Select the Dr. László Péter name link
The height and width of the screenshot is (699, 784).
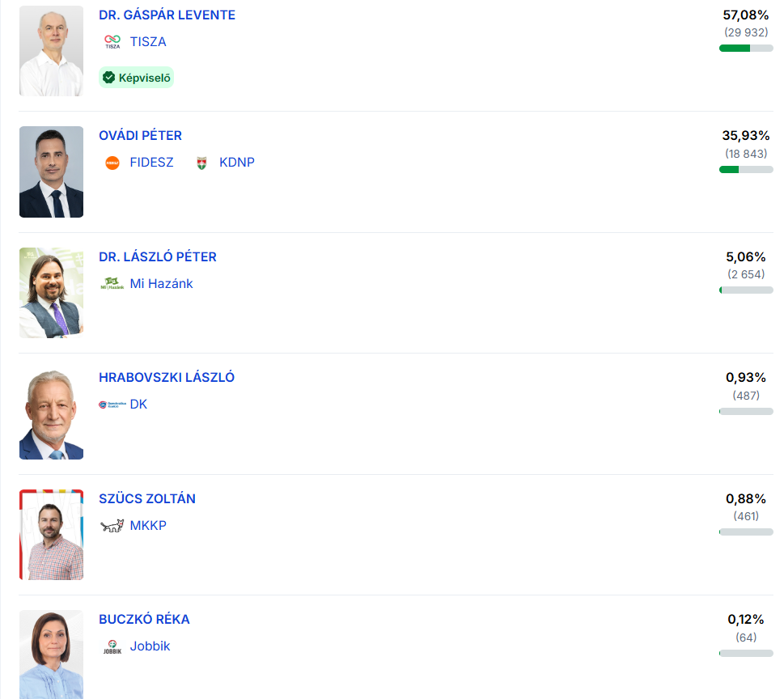coord(157,257)
